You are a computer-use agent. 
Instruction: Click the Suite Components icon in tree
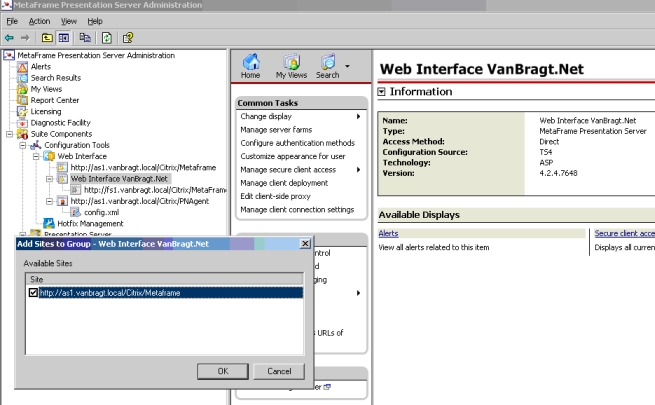[22, 134]
